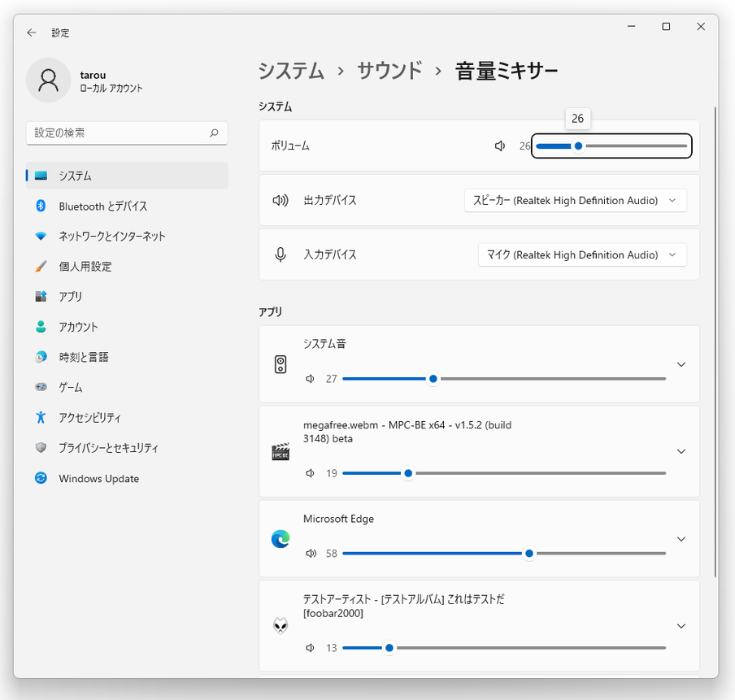Click the Microsoft Edge volume slider
The width and height of the screenshot is (735, 700).
[x=504, y=553]
